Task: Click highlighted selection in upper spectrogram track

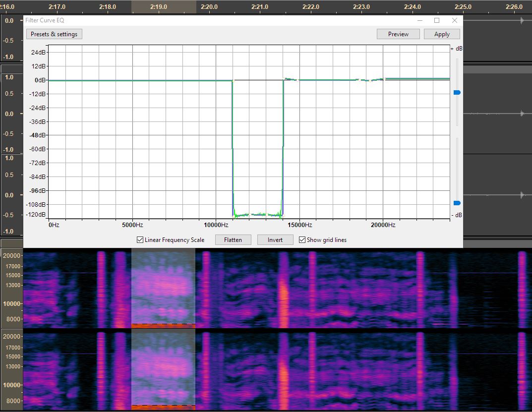Action: click(163, 288)
